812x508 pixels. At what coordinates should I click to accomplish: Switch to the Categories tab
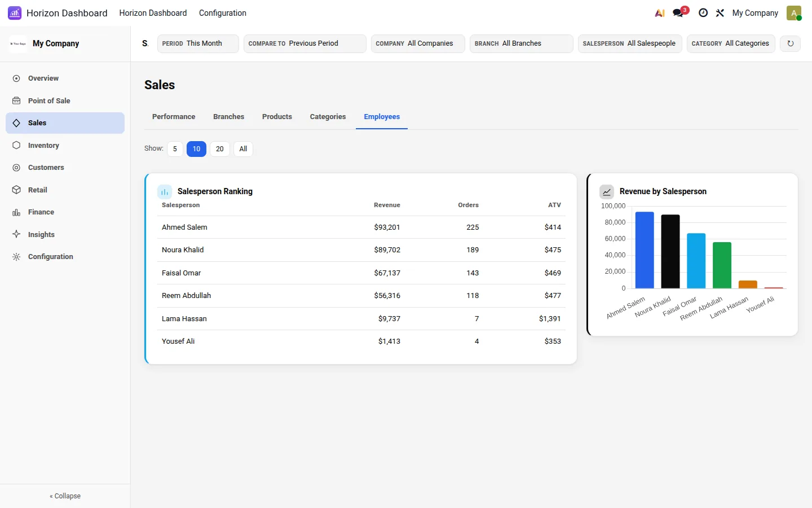(328, 117)
